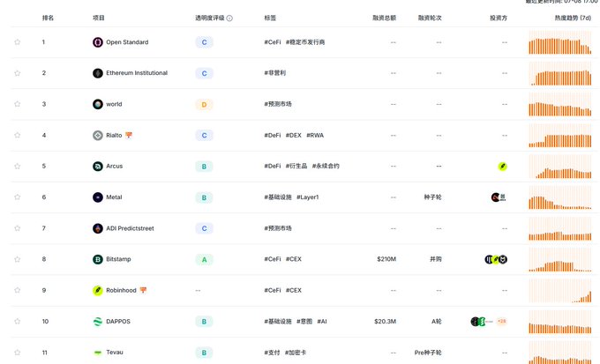Click the DAPPOS investor logos
Viewport: 600px width, 364px height.
point(482,322)
